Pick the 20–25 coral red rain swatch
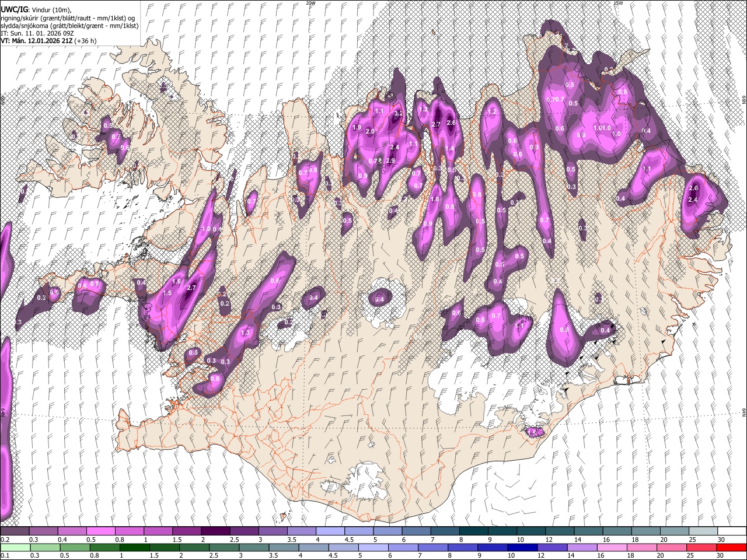The image size is (747, 560). point(671,547)
